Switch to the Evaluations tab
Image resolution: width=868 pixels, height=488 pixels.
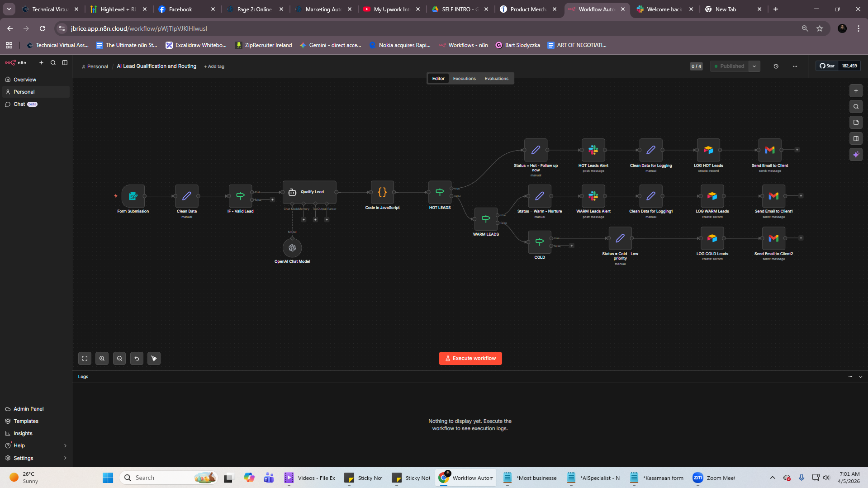[x=496, y=78]
